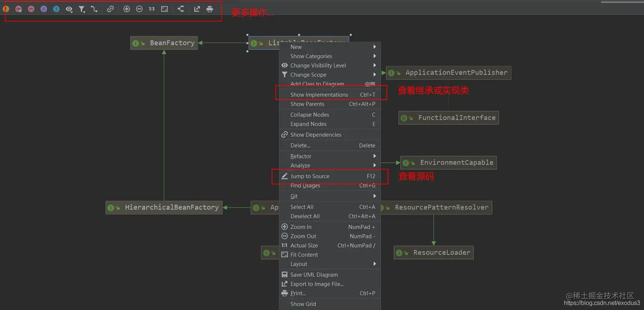This screenshot has height=310, width=644.
Task: Choose Find Usages in context menu
Action: (x=330, y=186)
